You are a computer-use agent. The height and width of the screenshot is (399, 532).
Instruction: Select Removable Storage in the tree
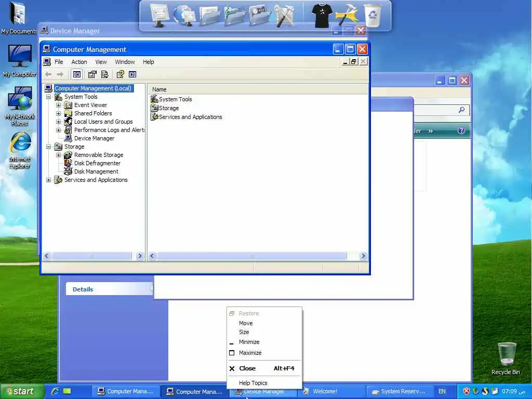(x=99, y=155)
